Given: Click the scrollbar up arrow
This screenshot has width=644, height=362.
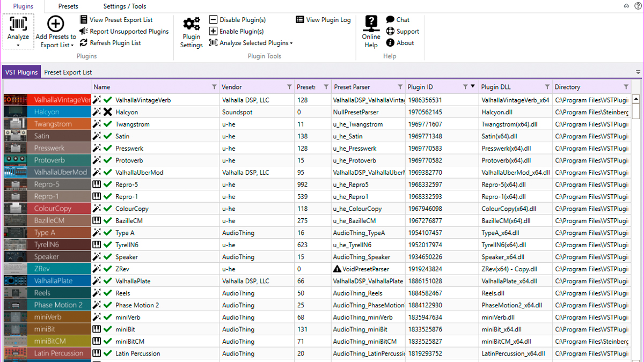Looking at the screenshot, I should (x=636, y=99).
